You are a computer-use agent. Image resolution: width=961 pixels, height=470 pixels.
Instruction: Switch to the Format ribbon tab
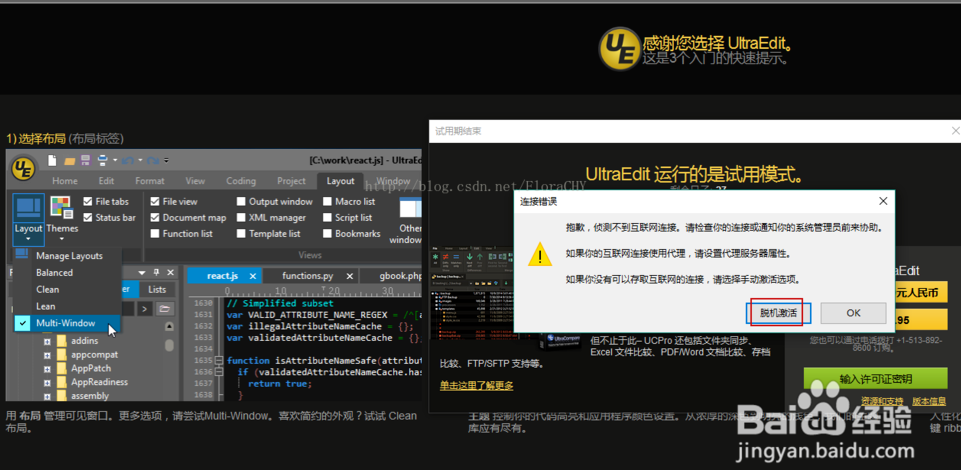click(150, 181)
